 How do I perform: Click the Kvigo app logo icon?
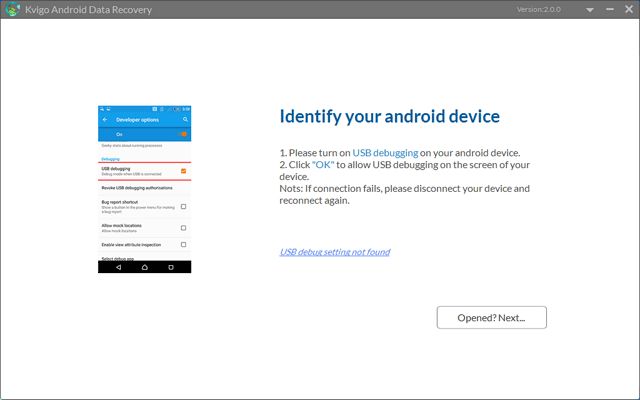click(13, 9)
